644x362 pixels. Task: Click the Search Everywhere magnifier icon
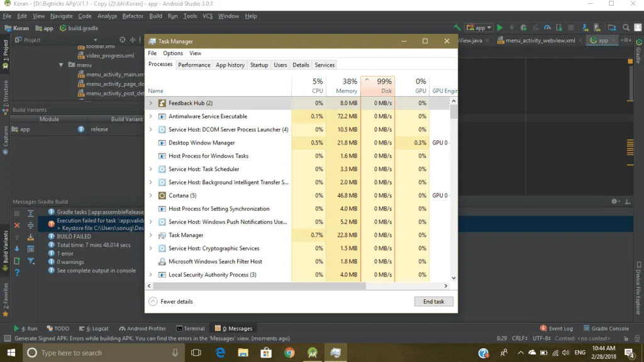tap(626, 28)
